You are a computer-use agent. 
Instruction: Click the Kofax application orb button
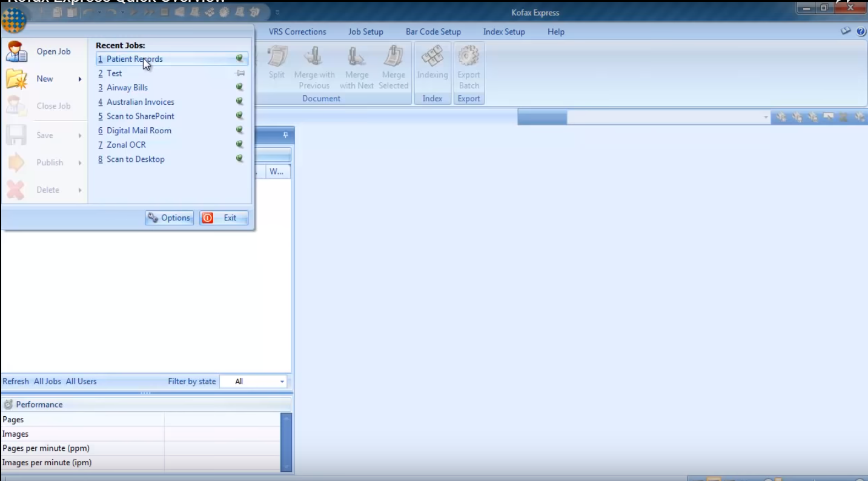[x=13, y=20]
